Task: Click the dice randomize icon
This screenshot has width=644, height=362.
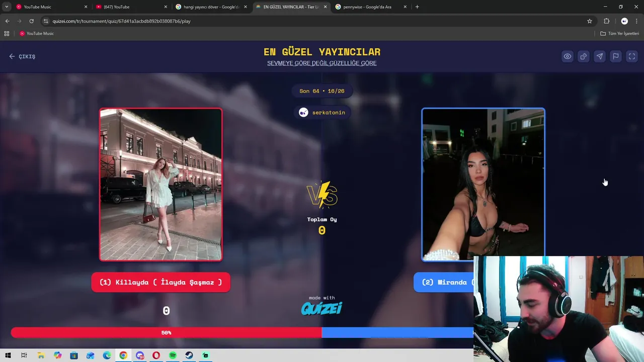Action: pyautogui.click(x=584, y=56)
